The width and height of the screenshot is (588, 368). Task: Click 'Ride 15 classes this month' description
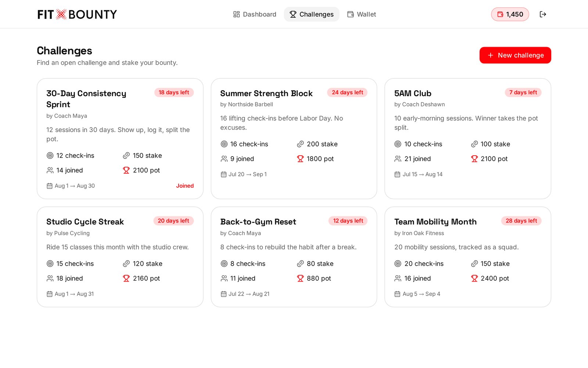coord(118,247)
